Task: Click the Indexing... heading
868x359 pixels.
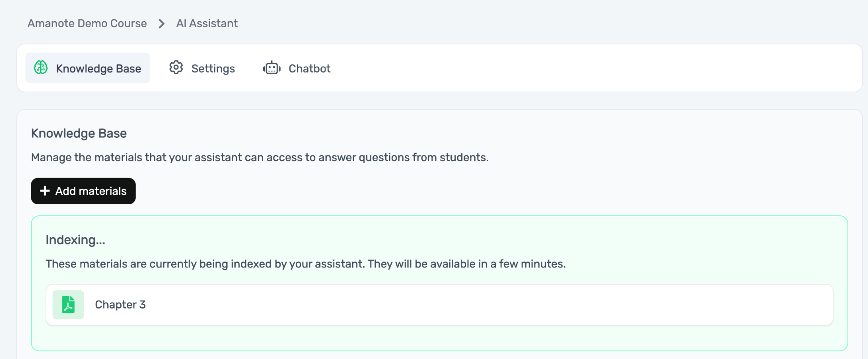Action: tap(75, 240)
